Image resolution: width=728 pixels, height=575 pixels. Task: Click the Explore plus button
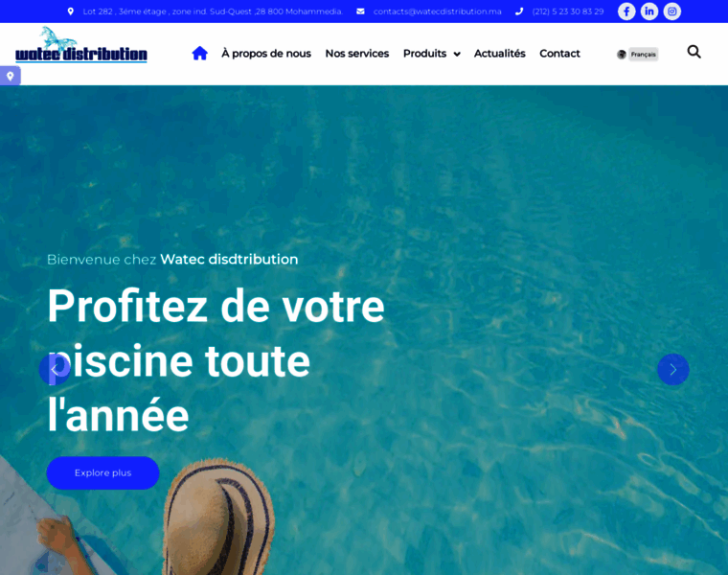[102, 472]
